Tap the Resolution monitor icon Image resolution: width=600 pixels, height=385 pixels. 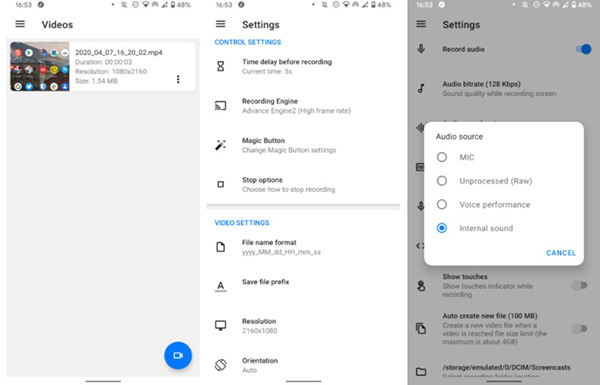coord(220,325)
